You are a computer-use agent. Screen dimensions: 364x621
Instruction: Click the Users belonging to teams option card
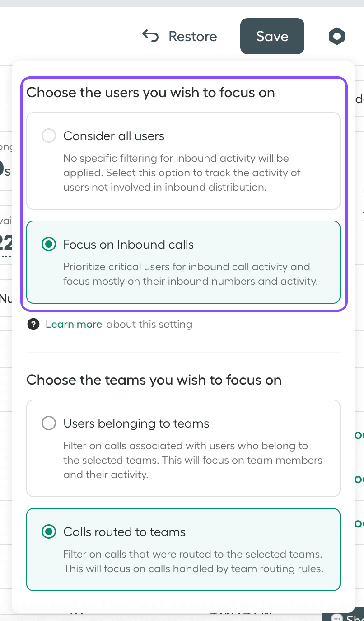point(183,447)
